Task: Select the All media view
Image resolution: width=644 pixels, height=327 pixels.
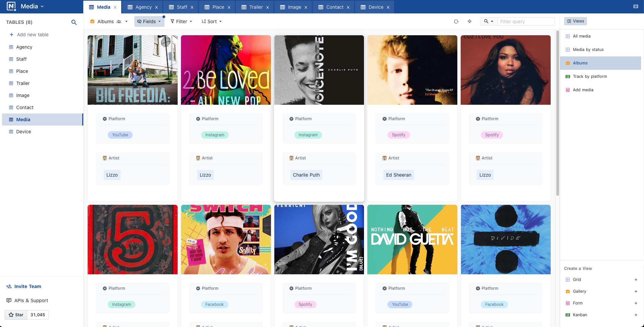Action: click(x=600, y=36)
